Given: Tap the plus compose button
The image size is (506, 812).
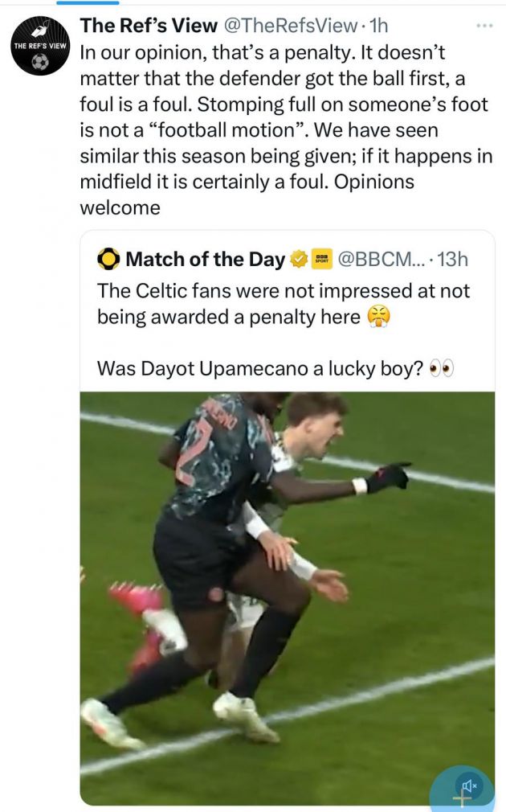Looking at the screenshot, I should click(x=462, y=799).
